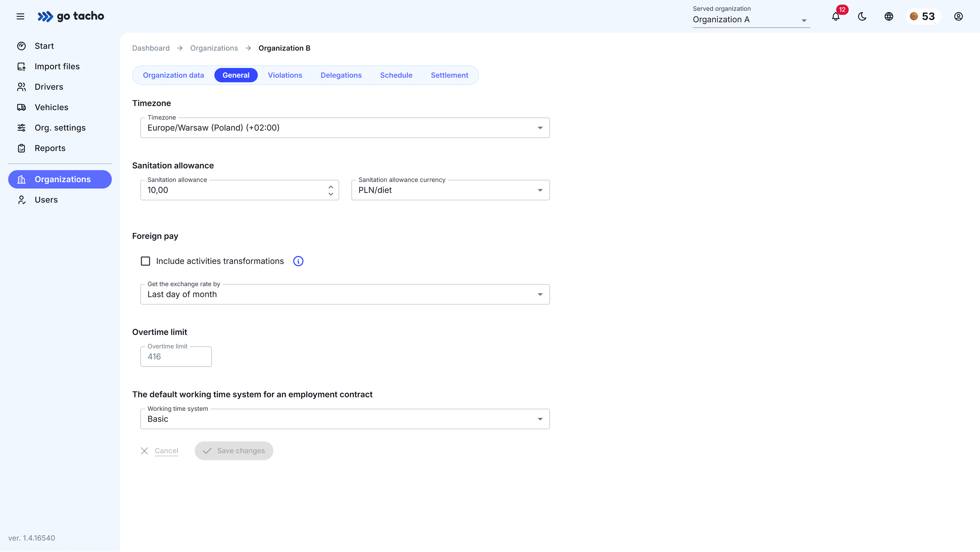Viewport: 980px width, 552px height.
Task: Click the Overtime limit input field
Action: 176,357
